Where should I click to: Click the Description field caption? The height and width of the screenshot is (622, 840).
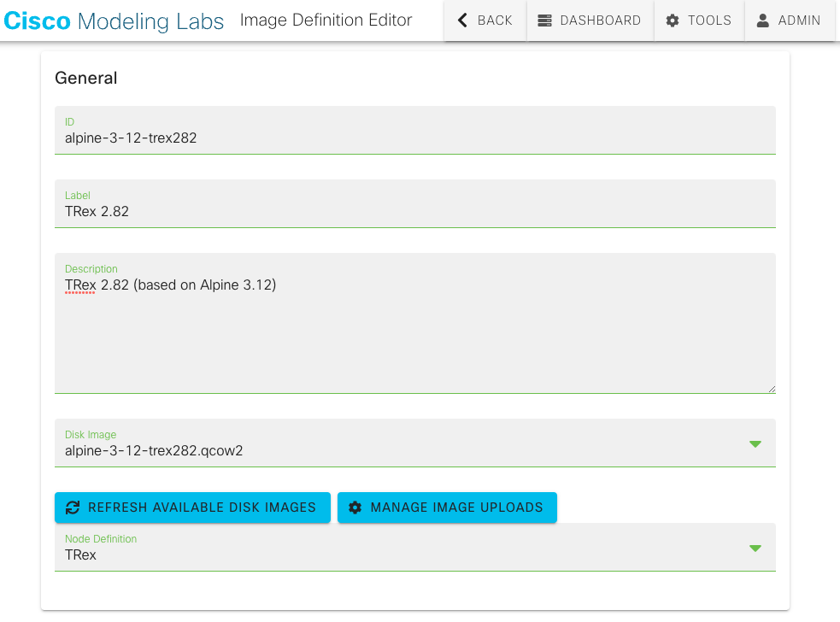tap(91, 269)
